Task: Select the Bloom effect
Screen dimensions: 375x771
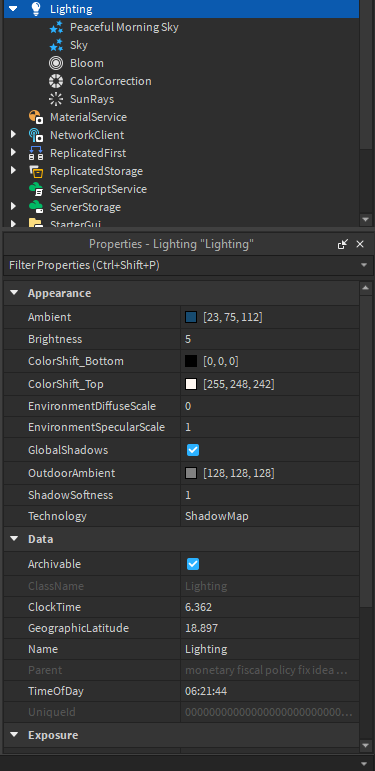Action: click(x=87, y=63)
